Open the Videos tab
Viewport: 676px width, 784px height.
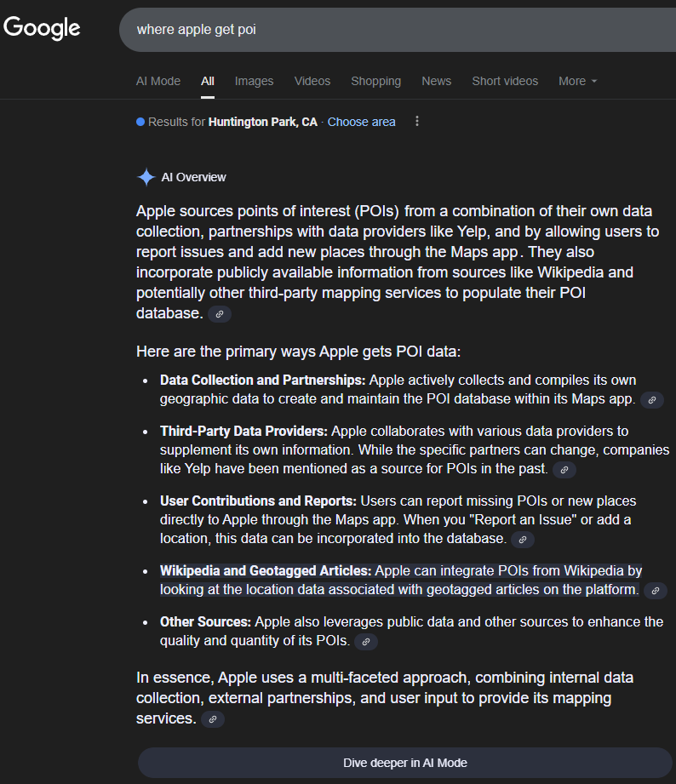tap(312, 81)
